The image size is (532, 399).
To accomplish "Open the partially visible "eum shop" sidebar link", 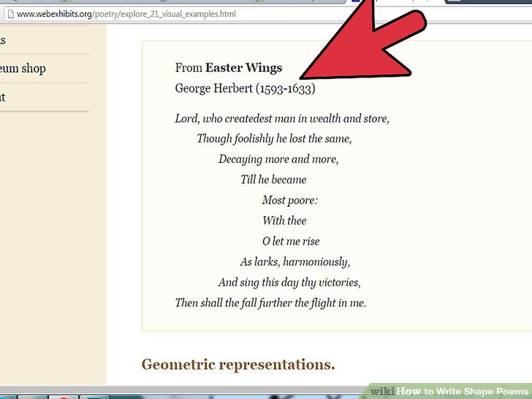I will pos(23,68).
